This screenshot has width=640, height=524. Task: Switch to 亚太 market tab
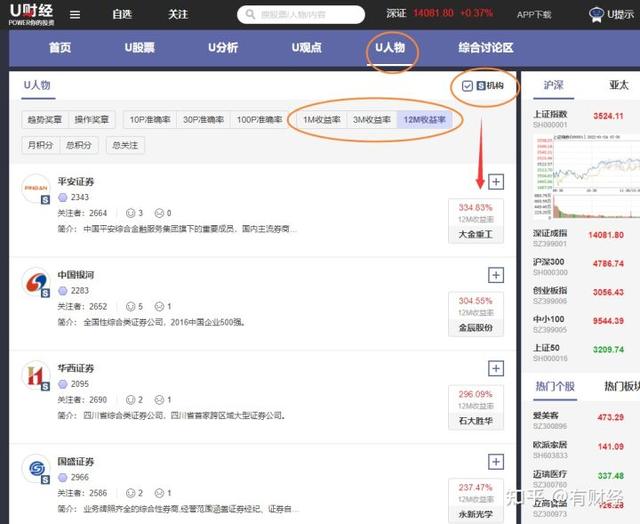click(x=619, y=85)
